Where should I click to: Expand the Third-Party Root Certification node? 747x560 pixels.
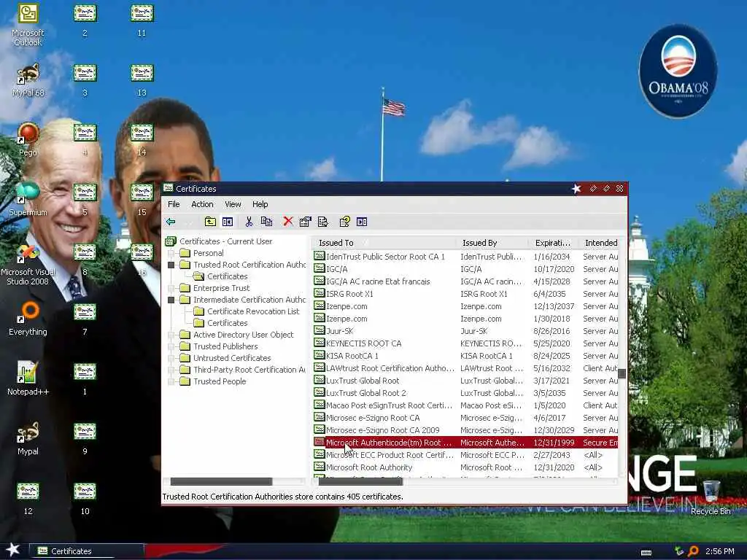pos(171,370)
